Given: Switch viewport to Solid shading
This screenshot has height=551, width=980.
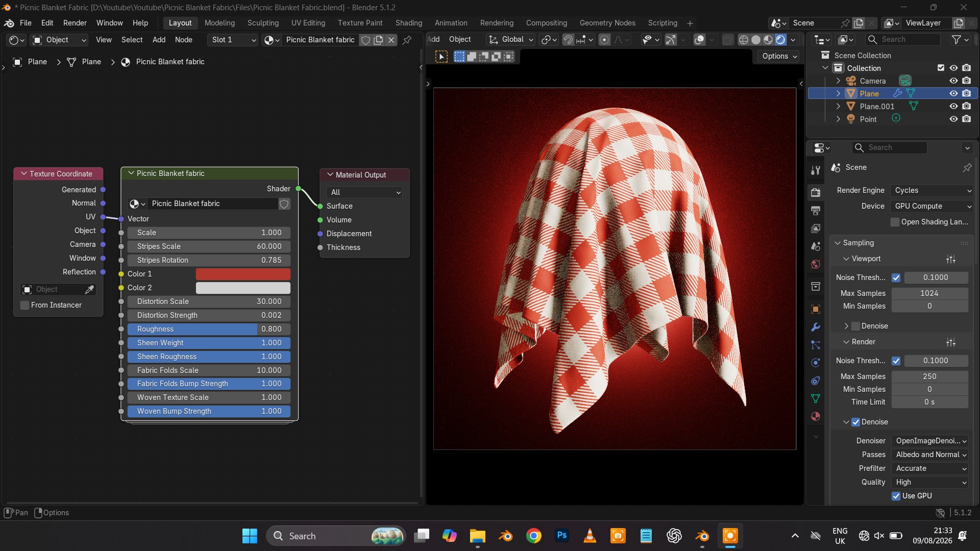Looking at the screenshot, I should tap(756, 40).
